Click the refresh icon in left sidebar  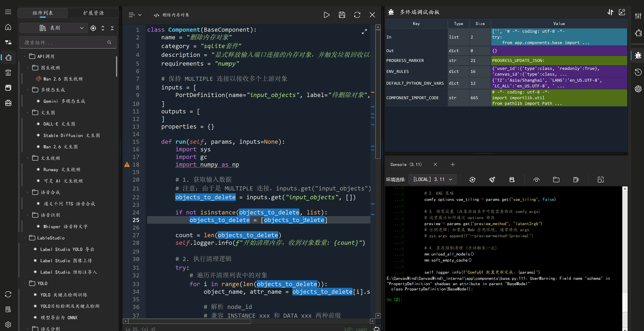pos(8,294)
